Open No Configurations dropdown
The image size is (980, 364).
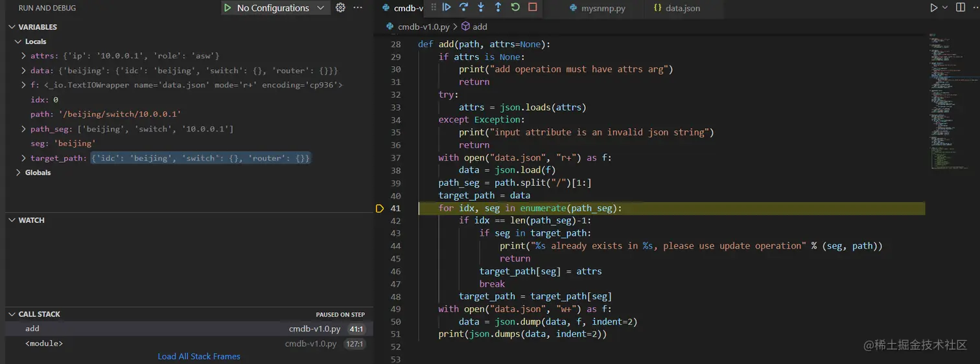[275, 8]
